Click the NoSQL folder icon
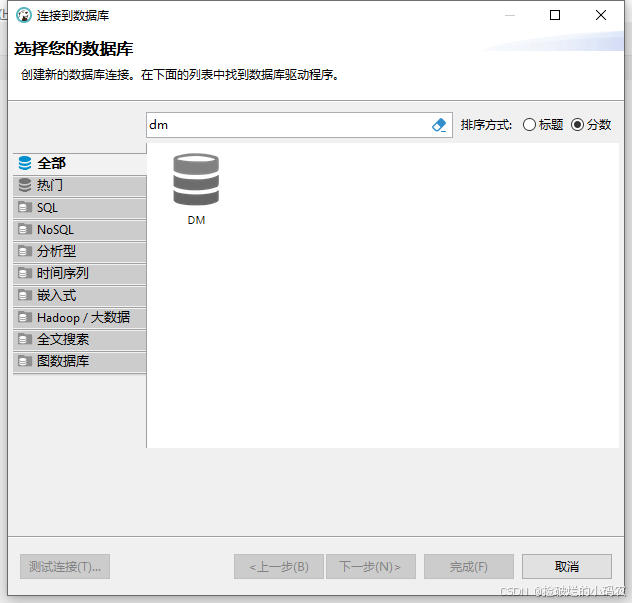 click(25, 229)
